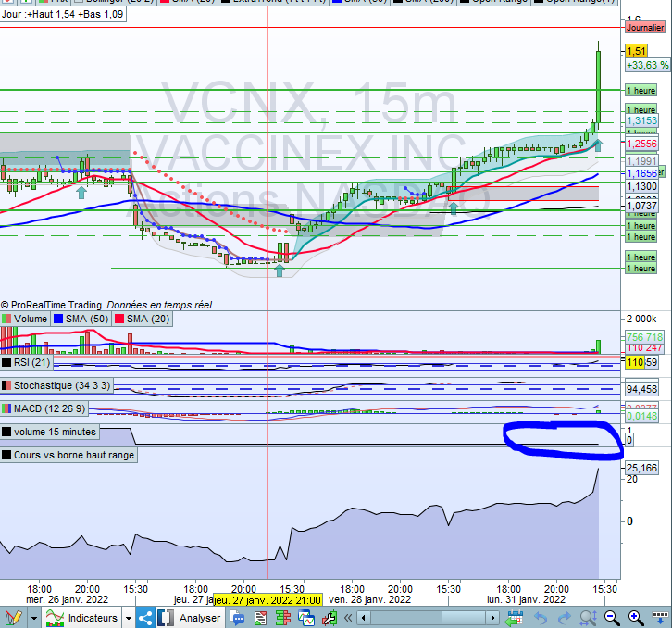The height and width of the screenshot is (628, 672).
Task: Click the horizontal scrollbar right arrow
Action: [492, 618]
